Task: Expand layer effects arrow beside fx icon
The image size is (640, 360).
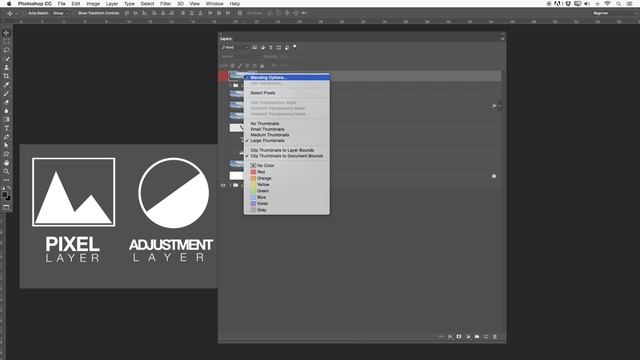Action: (x=500, y=106)
